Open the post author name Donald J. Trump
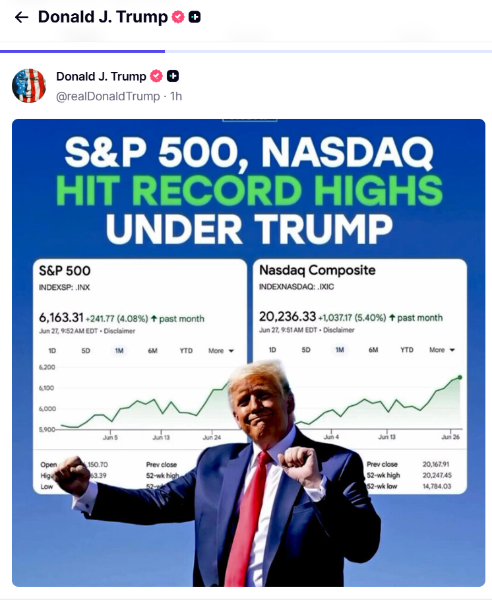 [101, 77]
